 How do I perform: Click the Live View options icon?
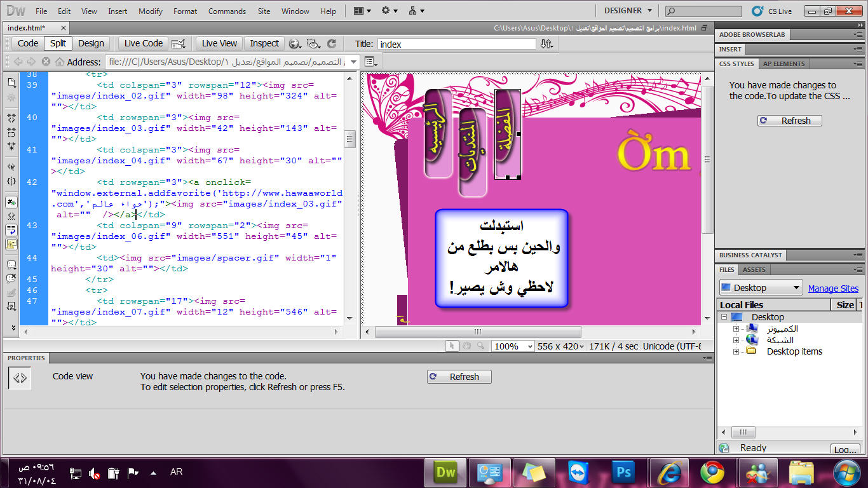(179, 44)
